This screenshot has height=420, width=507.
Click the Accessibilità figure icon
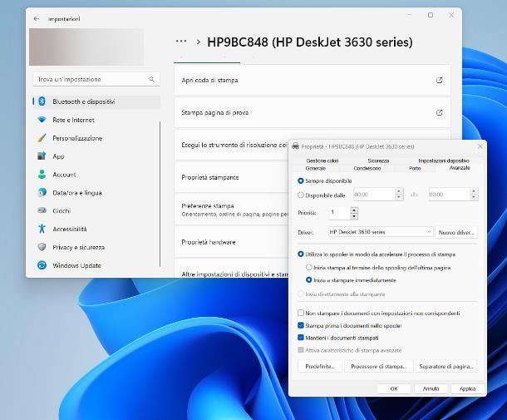(42, 229)
